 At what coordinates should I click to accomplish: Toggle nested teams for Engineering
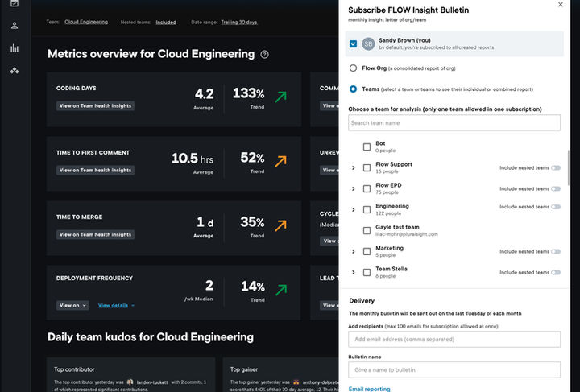(x=556, y=207)
